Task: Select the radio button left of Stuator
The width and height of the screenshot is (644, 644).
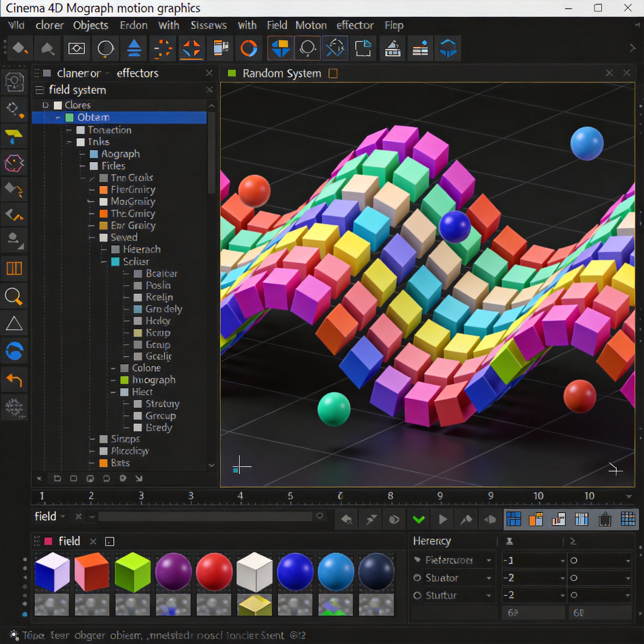Action: click(417, 578)
